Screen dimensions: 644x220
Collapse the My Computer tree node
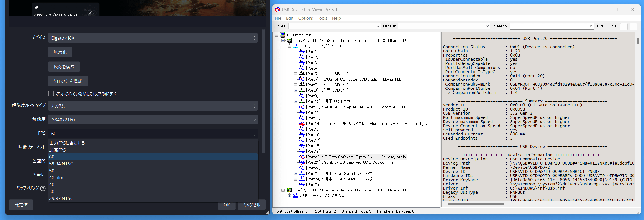click(x=277, y=35)
